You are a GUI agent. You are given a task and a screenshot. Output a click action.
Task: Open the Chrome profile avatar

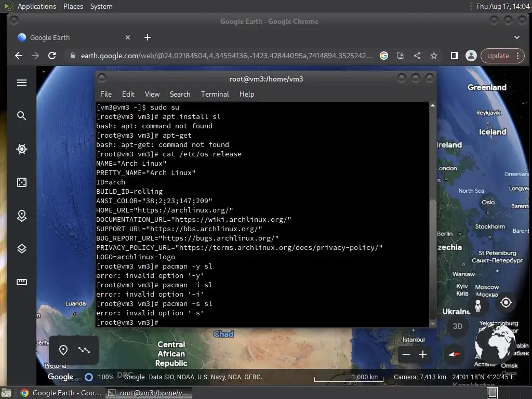click(471, 56)
